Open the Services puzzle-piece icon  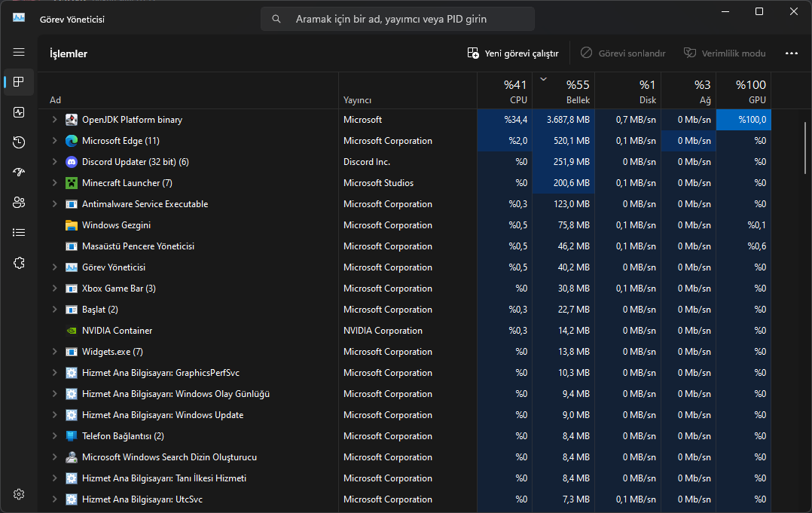(x=19, y=263)
